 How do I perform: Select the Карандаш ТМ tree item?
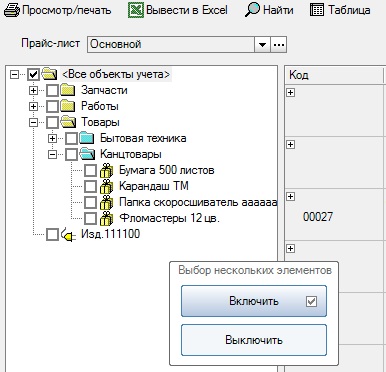(x=154, y=186)
